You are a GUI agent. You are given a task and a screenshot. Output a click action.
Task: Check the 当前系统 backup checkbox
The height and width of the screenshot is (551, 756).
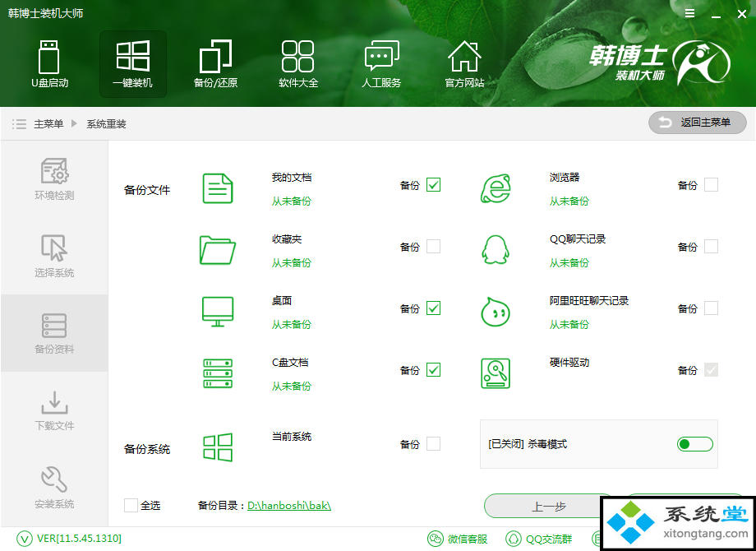click(x=433, y=444)
